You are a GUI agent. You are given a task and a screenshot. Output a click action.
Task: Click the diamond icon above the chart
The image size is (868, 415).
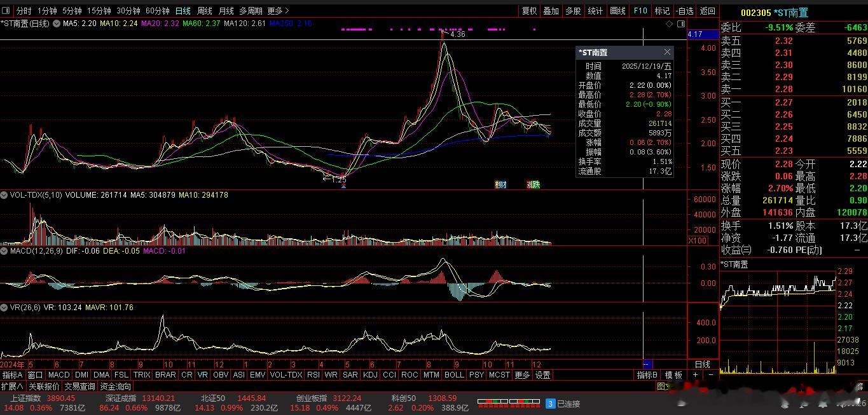pos(669,24)
